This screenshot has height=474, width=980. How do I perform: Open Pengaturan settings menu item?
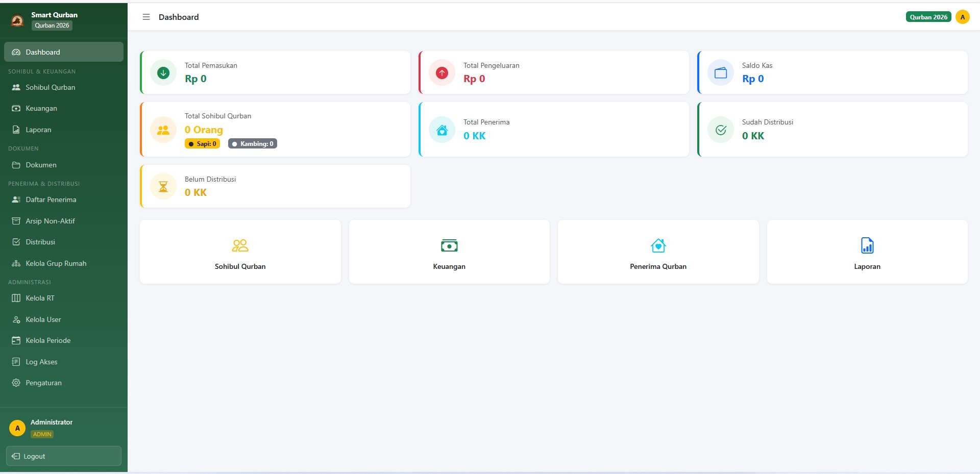(64, 383)
